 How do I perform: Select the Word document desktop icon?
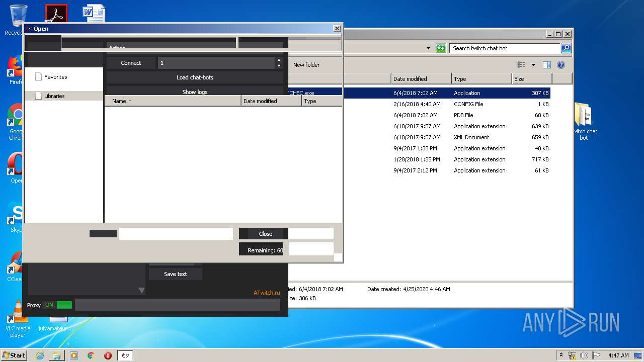point(94,14)
